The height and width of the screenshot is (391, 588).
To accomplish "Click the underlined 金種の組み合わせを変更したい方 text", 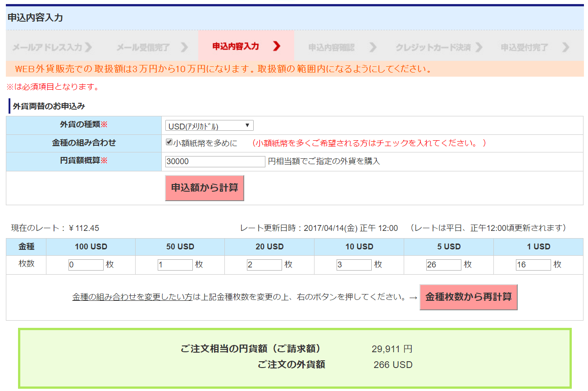I will pyautogui.click(x=132, y=297).
